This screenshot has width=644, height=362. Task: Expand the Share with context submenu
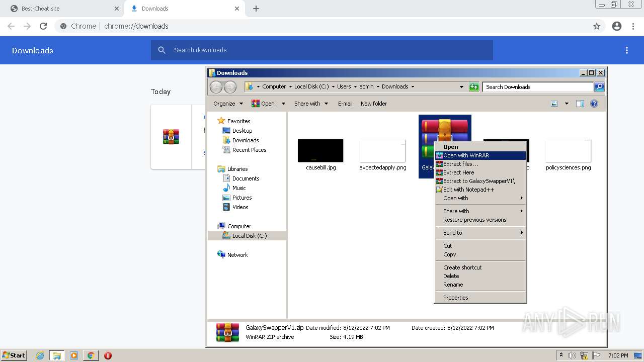pyautogui.click(x=480, y=211)
